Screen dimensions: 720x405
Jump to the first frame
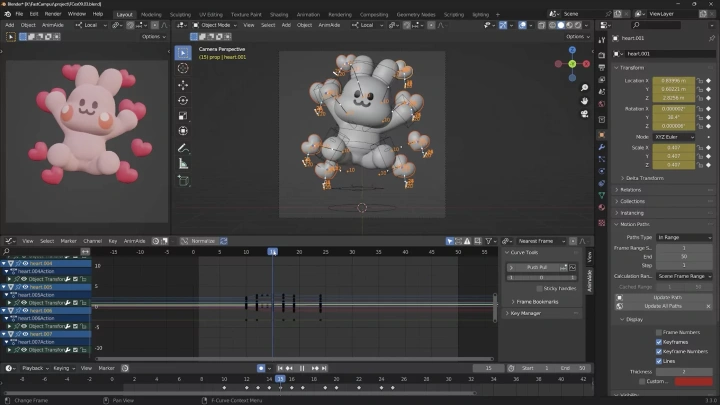point(280,368)
